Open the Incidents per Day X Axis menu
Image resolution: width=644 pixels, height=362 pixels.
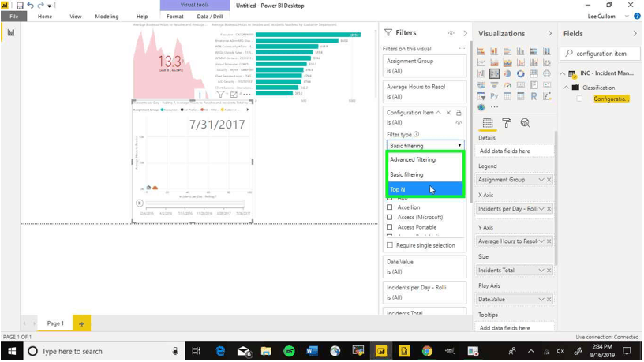click(541, 209)
